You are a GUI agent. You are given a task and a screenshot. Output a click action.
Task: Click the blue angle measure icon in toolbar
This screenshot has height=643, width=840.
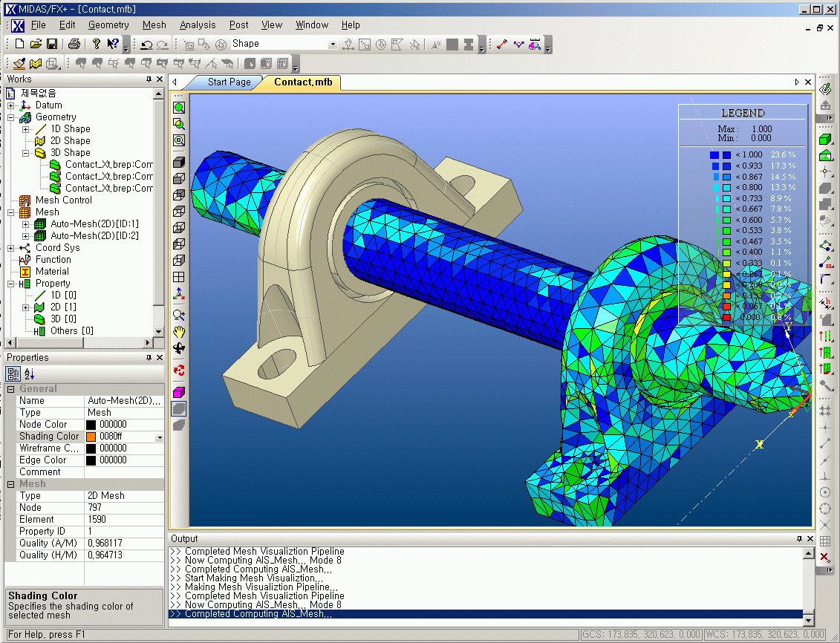(x=518, y=45)
